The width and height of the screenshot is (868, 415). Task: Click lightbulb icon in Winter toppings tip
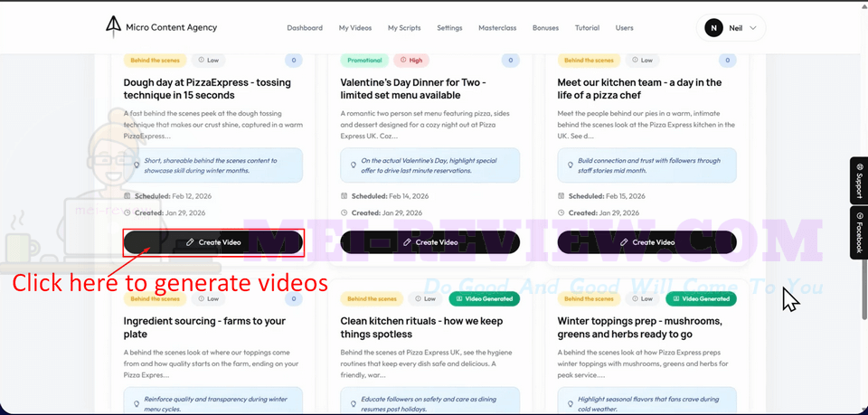tap(571, 404)
